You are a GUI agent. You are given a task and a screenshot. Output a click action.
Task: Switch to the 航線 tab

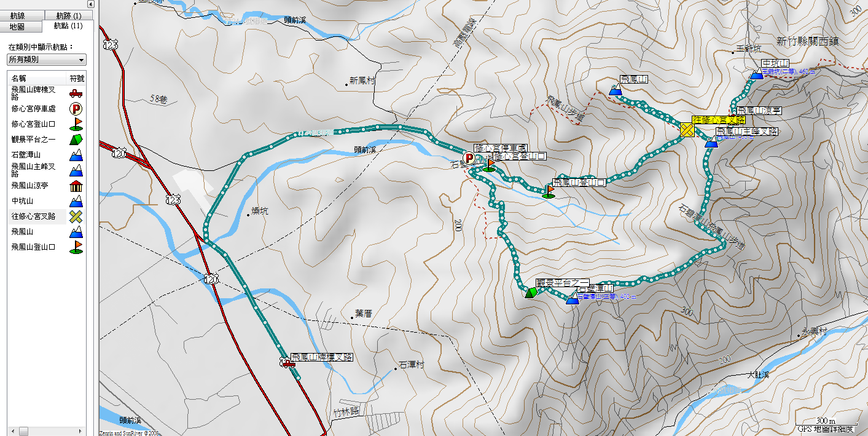pos(23,15)
